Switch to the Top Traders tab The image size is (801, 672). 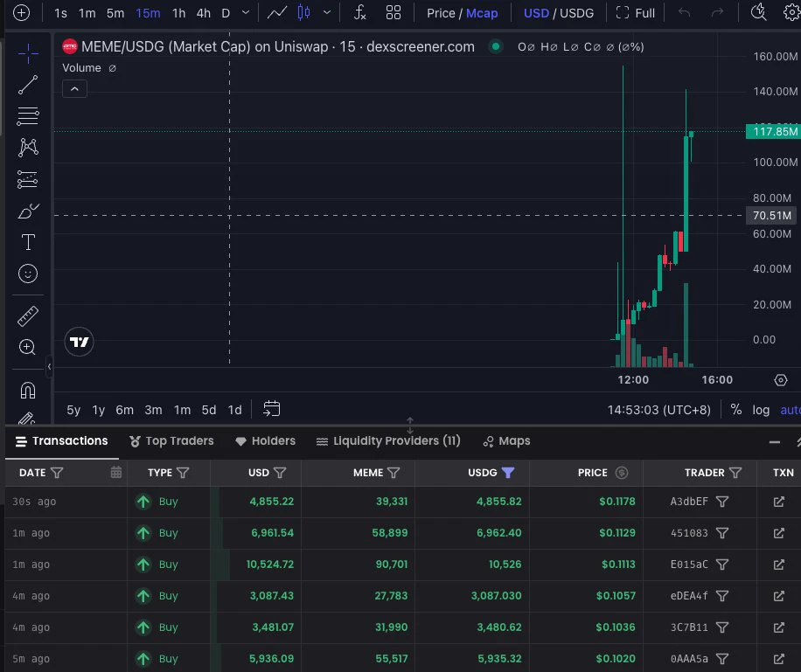(171, 441)
